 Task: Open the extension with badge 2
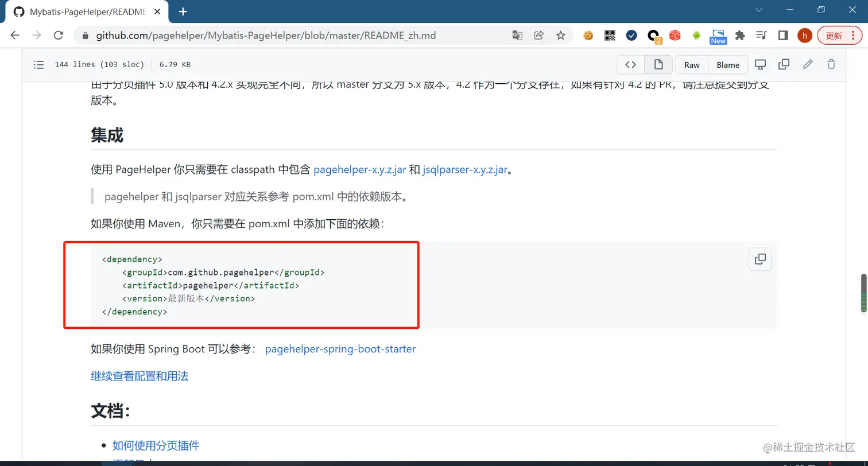[x=654, y=36]
